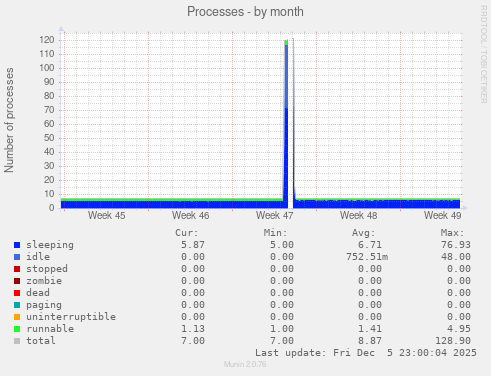The height and width of the screenshot is (376, 491).
Task: Click the Last update timestamp text
Action: pyautogui.click(x=366, y=353)
